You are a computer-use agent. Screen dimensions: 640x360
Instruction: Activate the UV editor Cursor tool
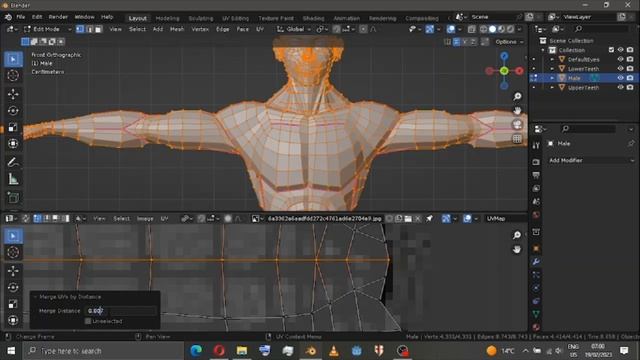[x=13, y=252]
